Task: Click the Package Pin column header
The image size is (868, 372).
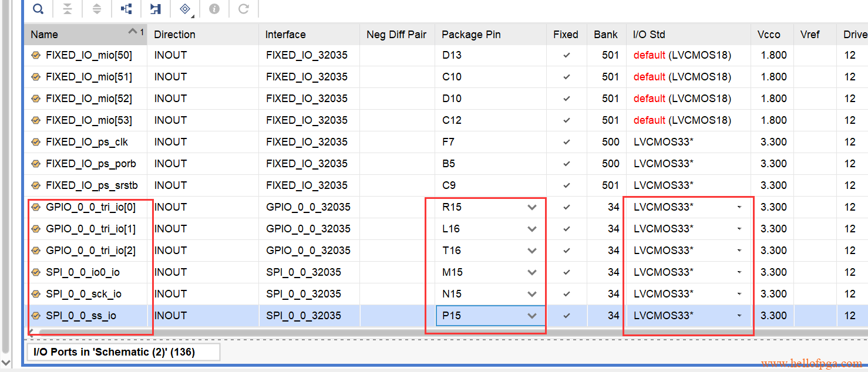Action: (471, 35)
